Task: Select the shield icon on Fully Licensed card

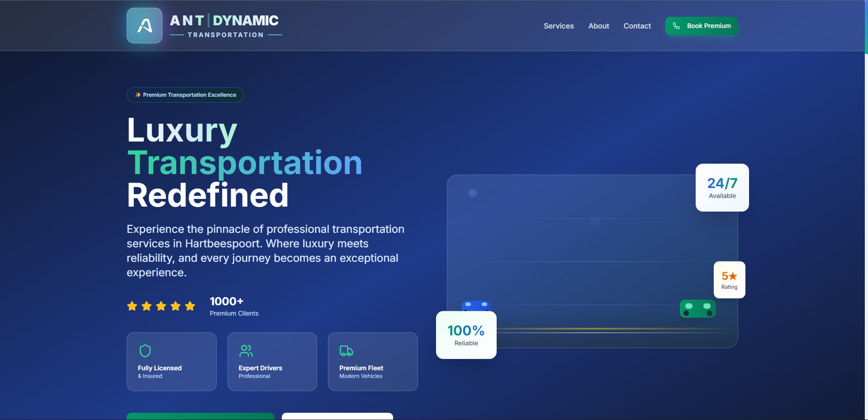Action: click(145, 351)
